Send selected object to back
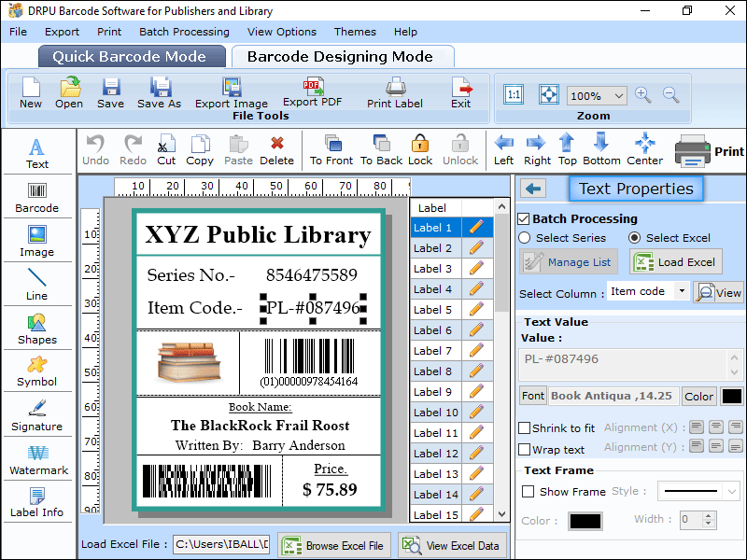The height and width of the screenshot is (560, 747). pyautogui.click(x=382, y=150)
